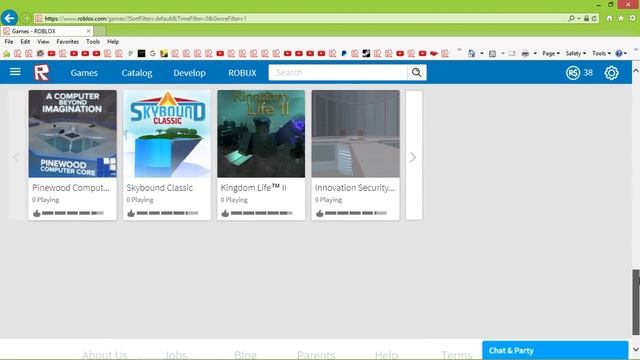Open the View menu
The height and width of the screenshot is (360, 640).
click(x=43, y=42)
